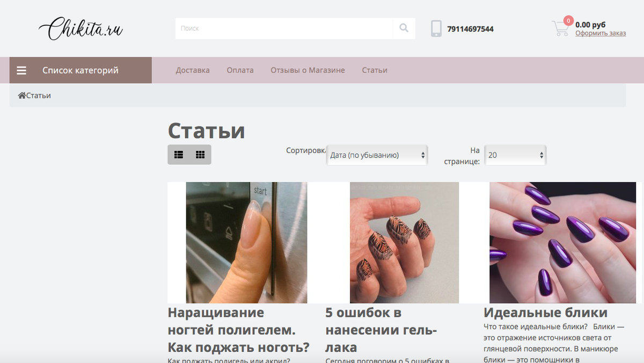The height and width of the screenshot is (363, 644).
Task: Click inside the Поиск search field
Action: (x=279, y=28)
